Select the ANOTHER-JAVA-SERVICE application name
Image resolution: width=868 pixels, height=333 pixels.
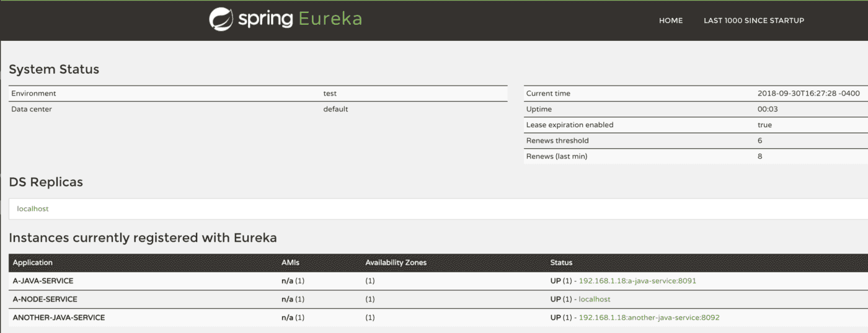pos(59,317)
